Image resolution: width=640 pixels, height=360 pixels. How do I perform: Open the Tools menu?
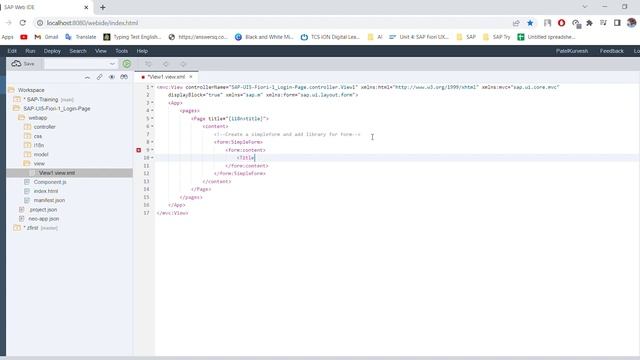122,51
